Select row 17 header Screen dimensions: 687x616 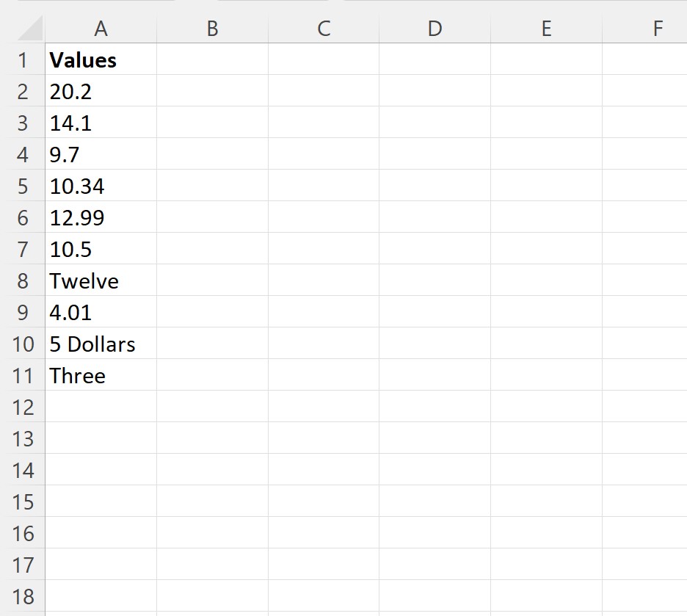tap(23, 564)
